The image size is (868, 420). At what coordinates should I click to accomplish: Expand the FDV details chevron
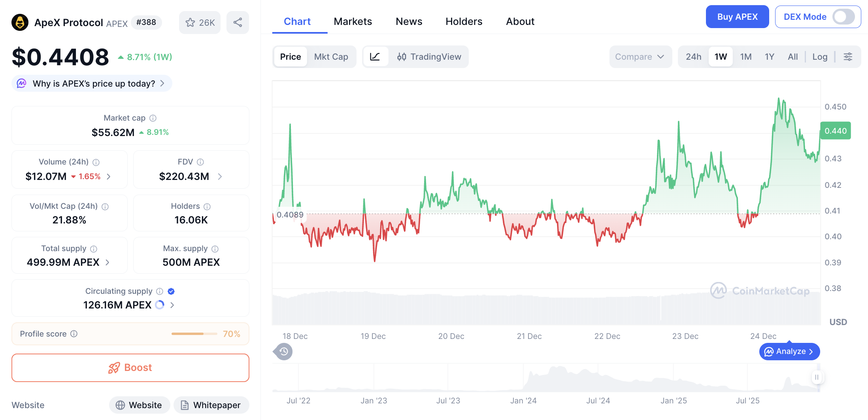(220, 176)
